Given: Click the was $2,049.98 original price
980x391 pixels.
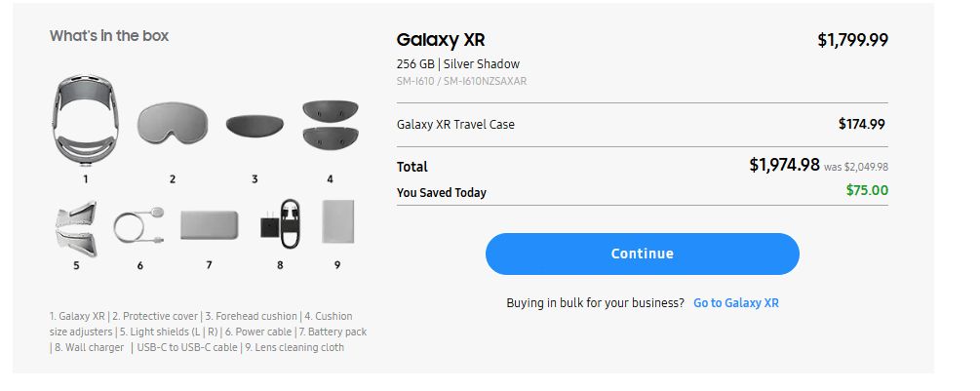Looking at the screenshot, I should coord(856,167).
